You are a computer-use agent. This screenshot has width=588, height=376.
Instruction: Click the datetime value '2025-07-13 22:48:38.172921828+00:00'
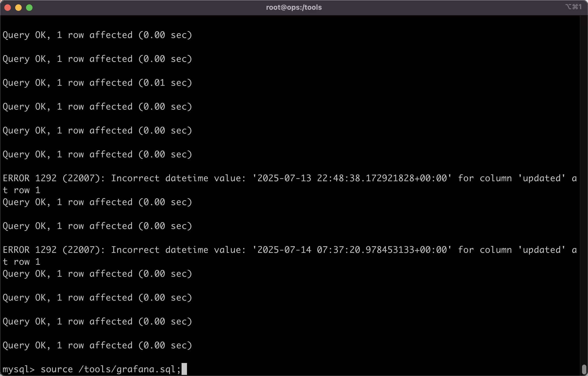(352, 178)
